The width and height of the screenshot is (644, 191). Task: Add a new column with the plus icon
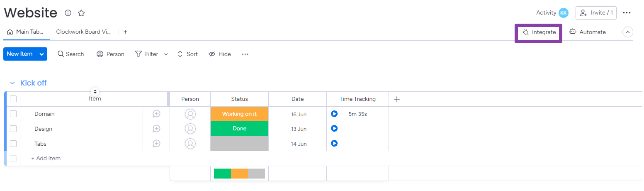point(397,99)
